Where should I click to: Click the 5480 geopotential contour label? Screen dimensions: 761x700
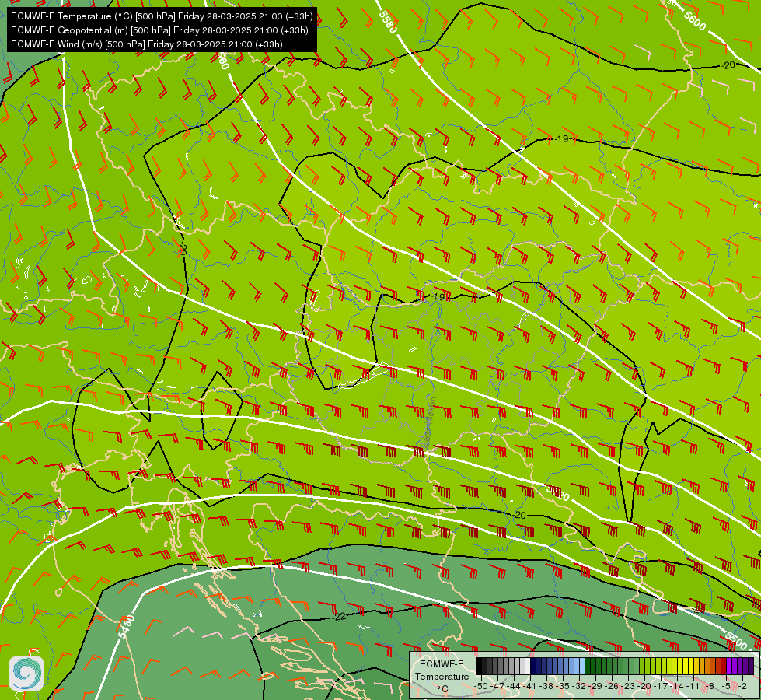(x=126, y=627)
